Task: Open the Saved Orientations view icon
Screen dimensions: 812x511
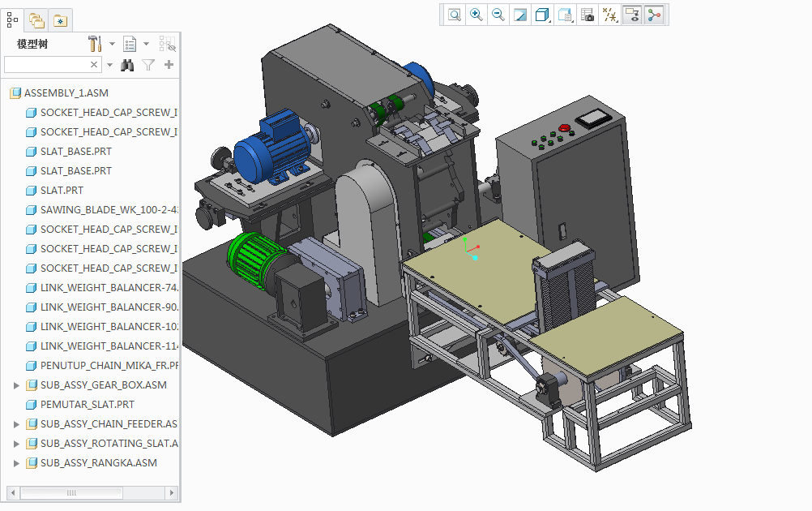Action: (x=566, y=15)
